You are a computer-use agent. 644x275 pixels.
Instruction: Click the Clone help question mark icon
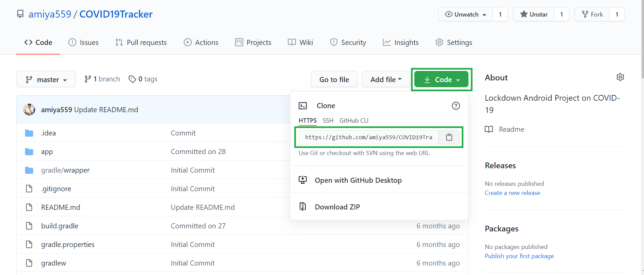tap(456, 106)
